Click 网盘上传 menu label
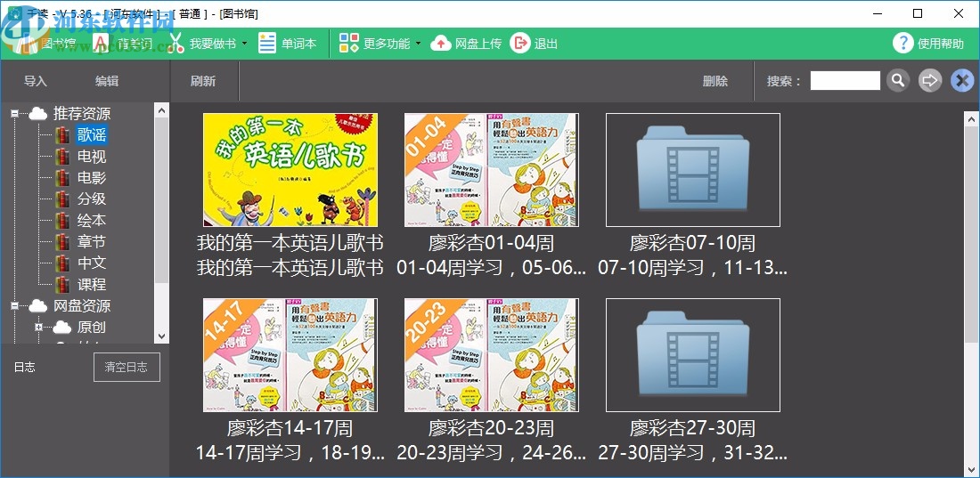 tap(478, 44)
